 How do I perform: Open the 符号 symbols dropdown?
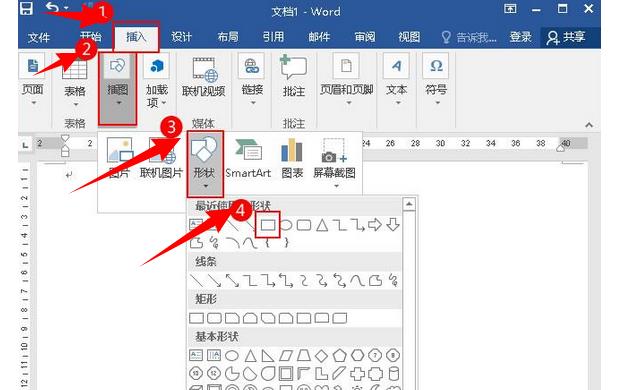tap(436, 80)
